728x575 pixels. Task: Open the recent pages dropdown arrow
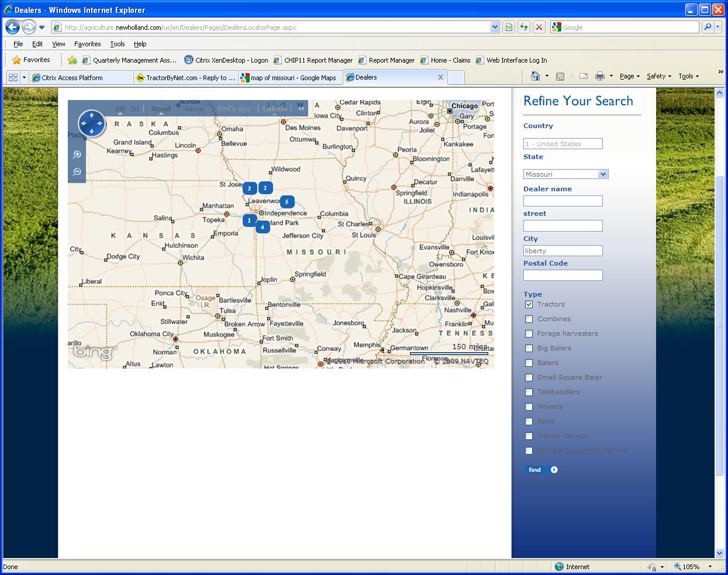point(42,27)
